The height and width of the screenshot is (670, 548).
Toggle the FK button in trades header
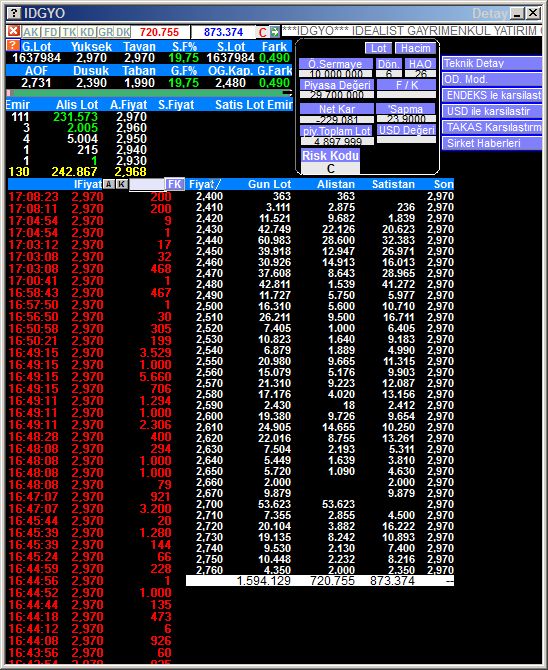point(175,184)
